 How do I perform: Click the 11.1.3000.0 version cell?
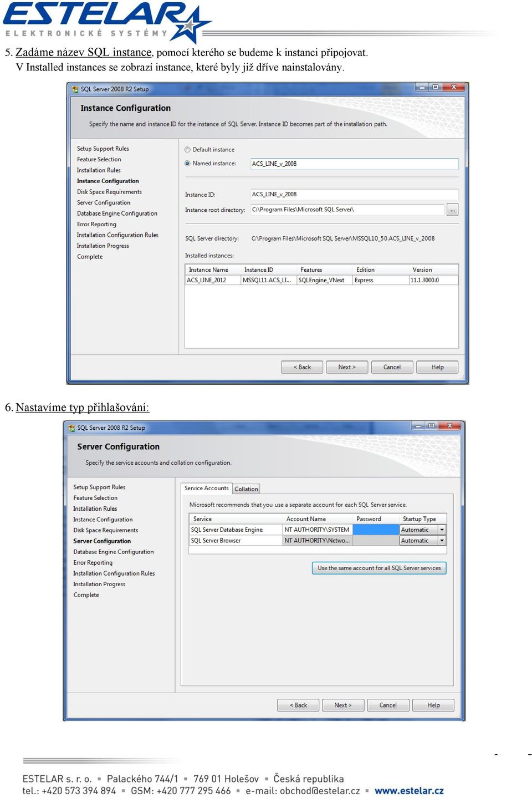tap(433, 281)
